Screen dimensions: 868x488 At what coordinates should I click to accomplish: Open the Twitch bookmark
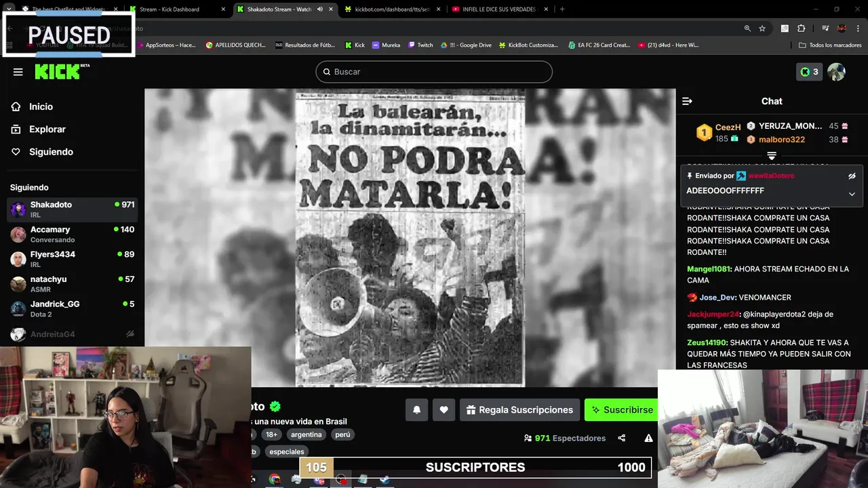[x=420, y=45]
